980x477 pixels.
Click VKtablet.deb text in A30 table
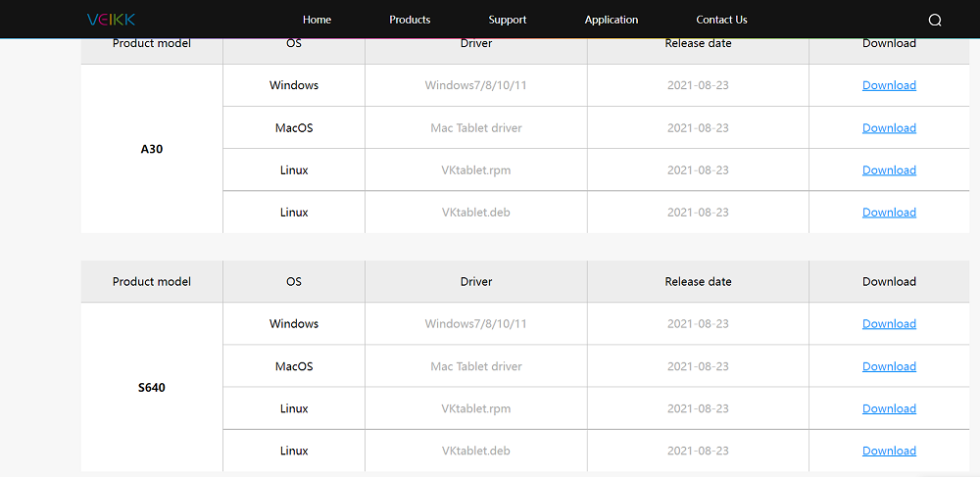point(475,213)
